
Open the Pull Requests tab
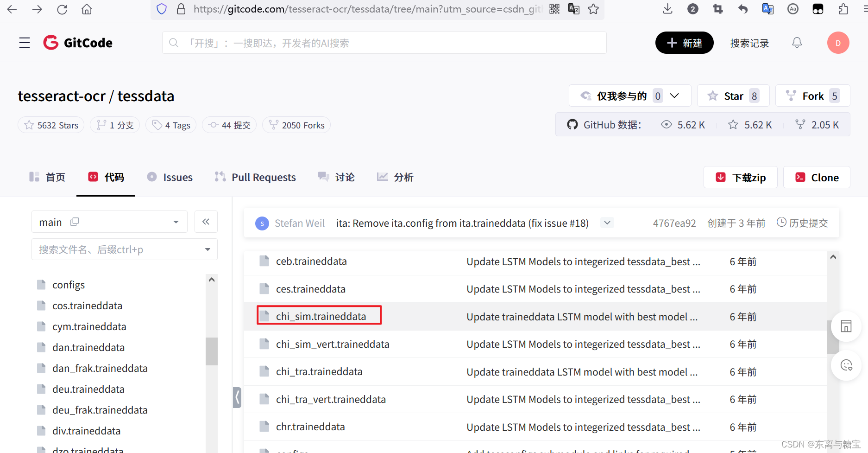point(255,177)
